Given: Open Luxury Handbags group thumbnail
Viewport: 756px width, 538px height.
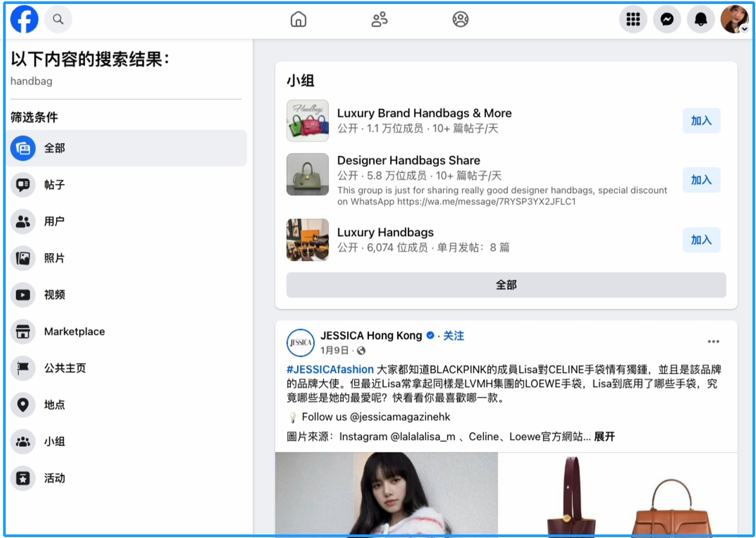Looking at the screenshot, I should click(x=308, y=240).
